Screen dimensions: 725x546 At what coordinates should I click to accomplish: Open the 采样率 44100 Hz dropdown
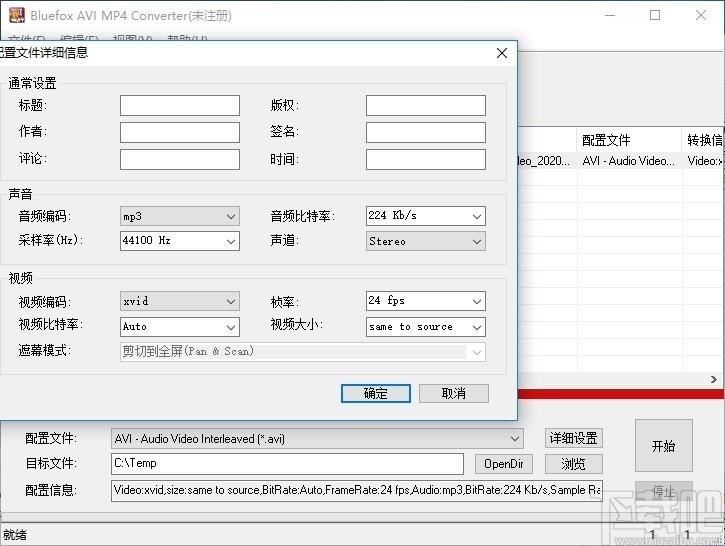pyautogui.click(x=180, y=241)
